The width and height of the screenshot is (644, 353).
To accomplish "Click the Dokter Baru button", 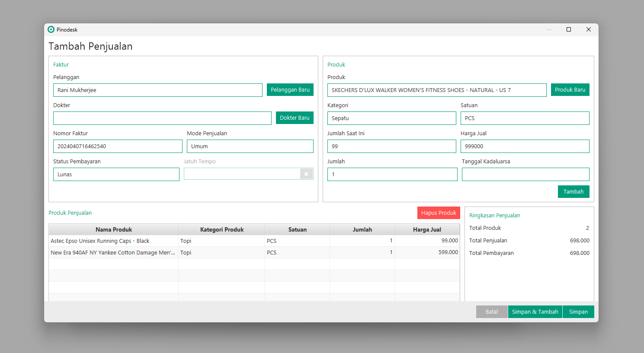I will point(294,118).
